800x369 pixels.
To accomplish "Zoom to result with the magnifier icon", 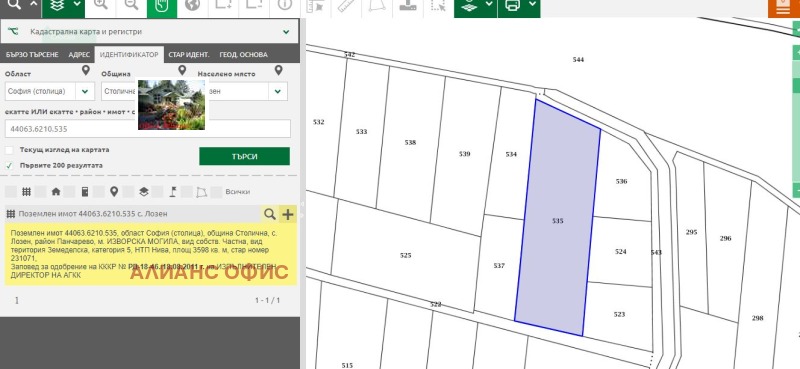I will (270, 214).
